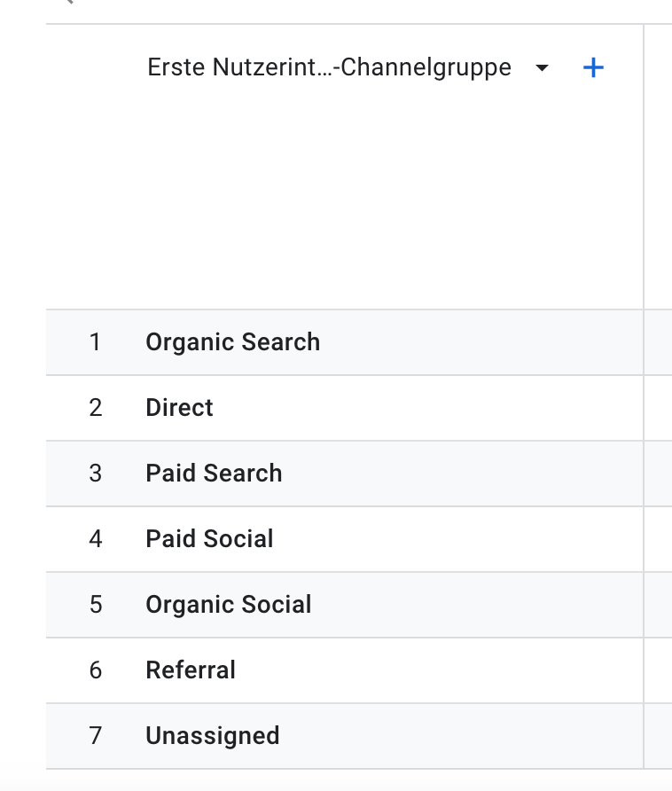Screen dimensions: 672x791
Task: Click row number 4 beside Paid Social
Action: (96, 539)
